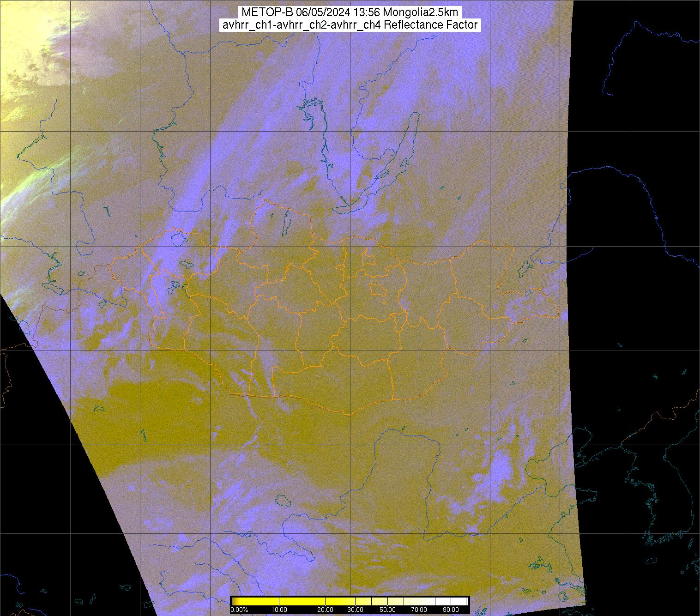
Task: Click the avhrr_ch1-avhrr_ch2-avhrr_ch4 Reflectance Factor caption
Action: [350, 24]
